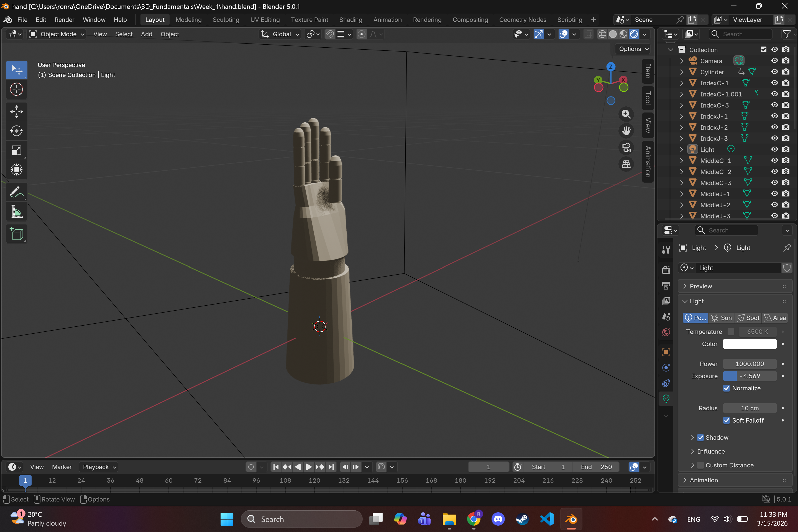Switch to rendered viewport shading
Screen dimensions: 798x532
tap(634, 34)
